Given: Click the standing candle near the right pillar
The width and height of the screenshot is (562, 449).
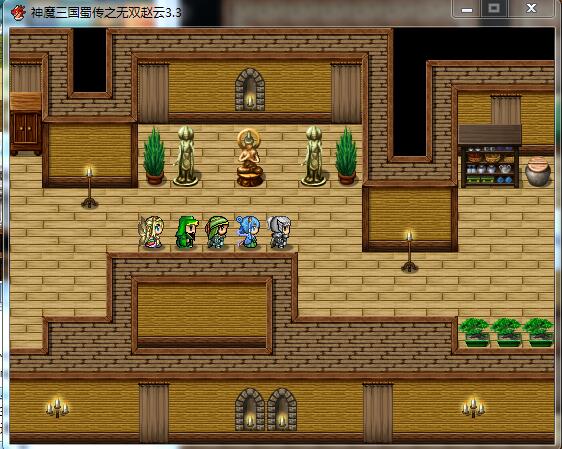Looking at the screenshot, I should (x=409, y=251).
